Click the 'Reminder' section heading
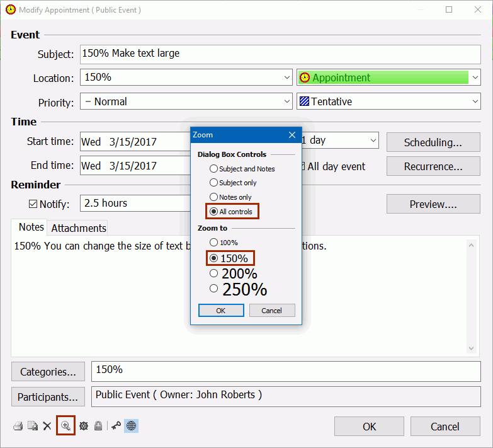Screen dimensions: 493x448 (35, 185)
